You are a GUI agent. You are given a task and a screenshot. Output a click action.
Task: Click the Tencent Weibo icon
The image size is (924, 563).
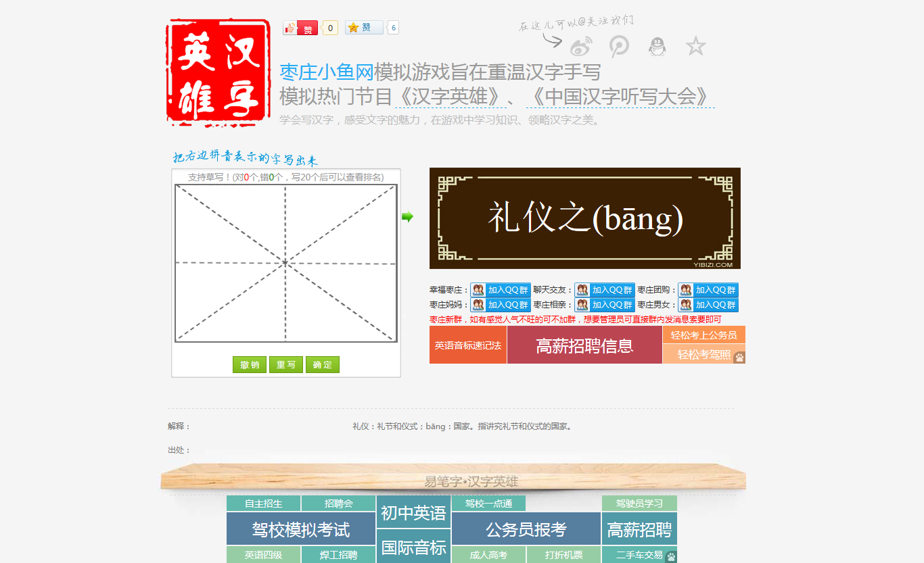620,47
